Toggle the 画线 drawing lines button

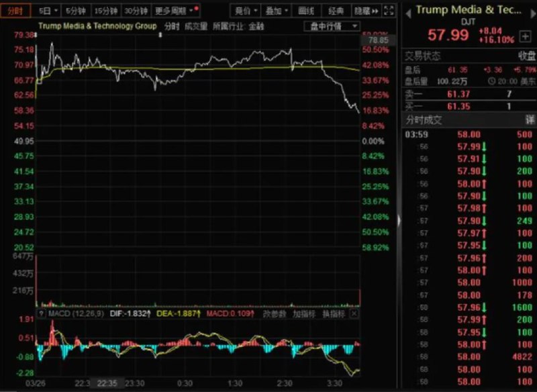pos(305,11)
